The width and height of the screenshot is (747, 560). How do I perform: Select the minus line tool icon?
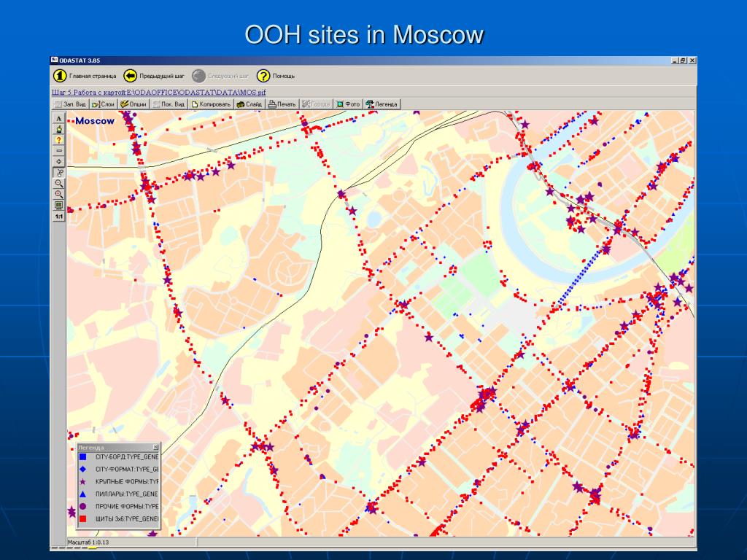(x=58, y=151)
